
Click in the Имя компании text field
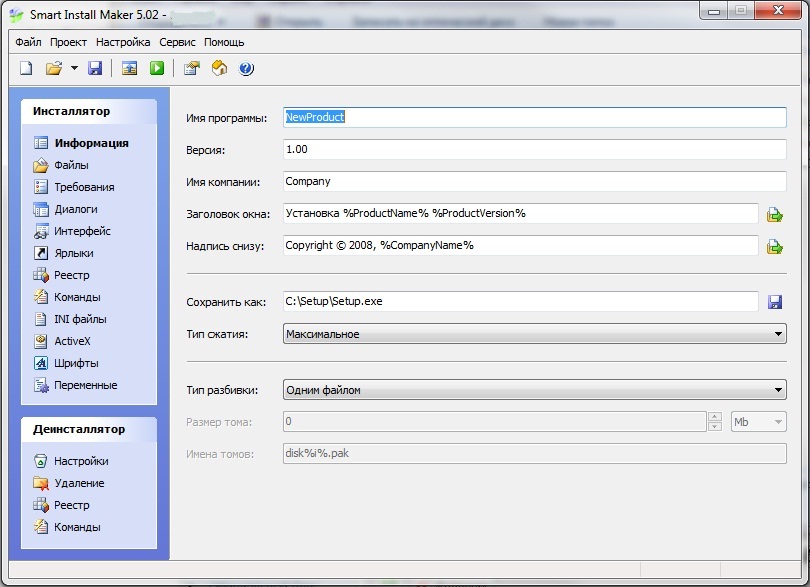[x=535, y=182]
